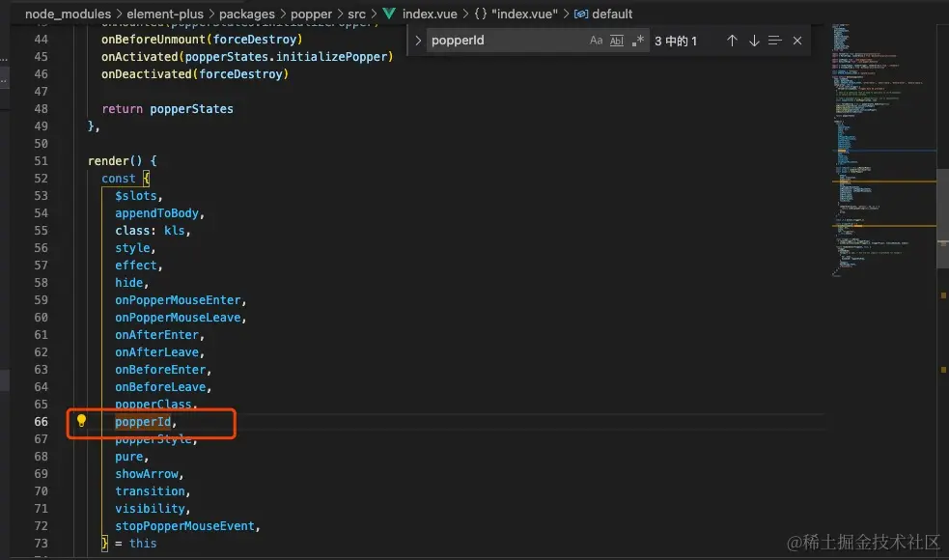Click $slots on line 53
The image size is (949, 560).
point(135,196)
